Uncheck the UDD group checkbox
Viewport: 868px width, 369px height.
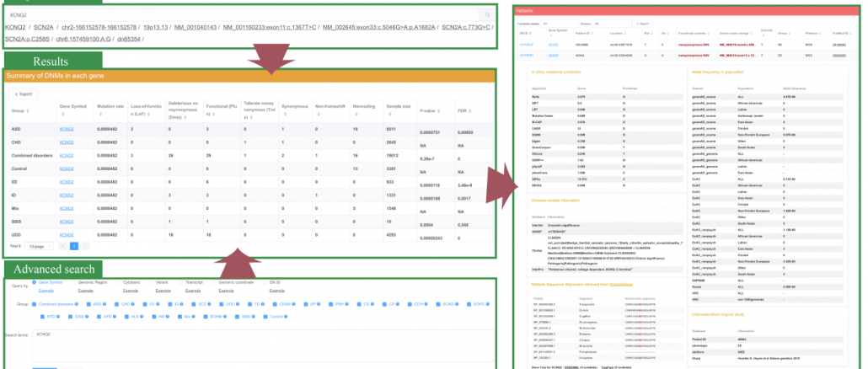[221, 304]
